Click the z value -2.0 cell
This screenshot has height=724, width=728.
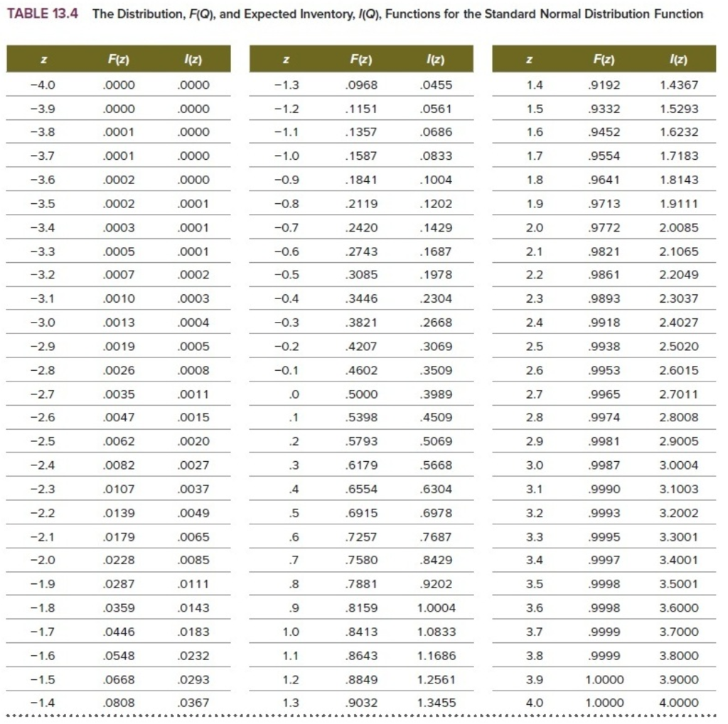pos(43,560)
